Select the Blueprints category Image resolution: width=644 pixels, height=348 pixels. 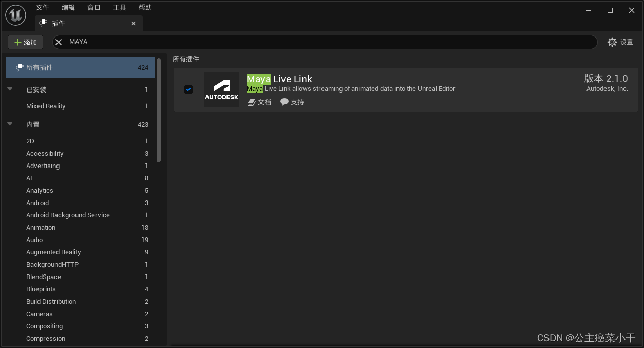(80, 289)
